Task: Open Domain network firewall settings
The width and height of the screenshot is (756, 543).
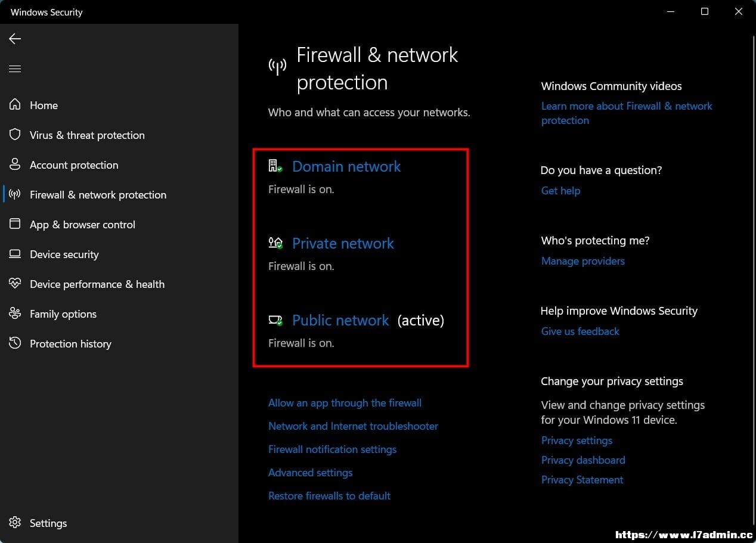Action: [346, 166]
